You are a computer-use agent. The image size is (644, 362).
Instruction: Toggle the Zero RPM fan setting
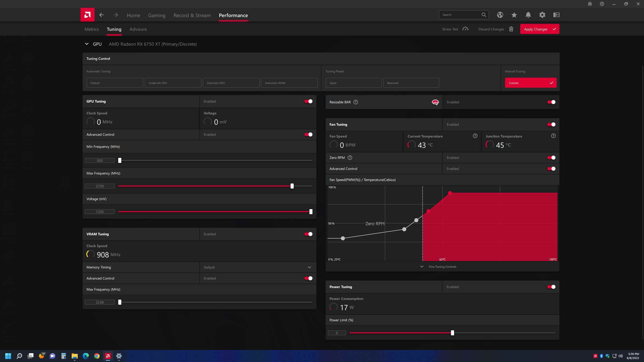tap(552, 157)
